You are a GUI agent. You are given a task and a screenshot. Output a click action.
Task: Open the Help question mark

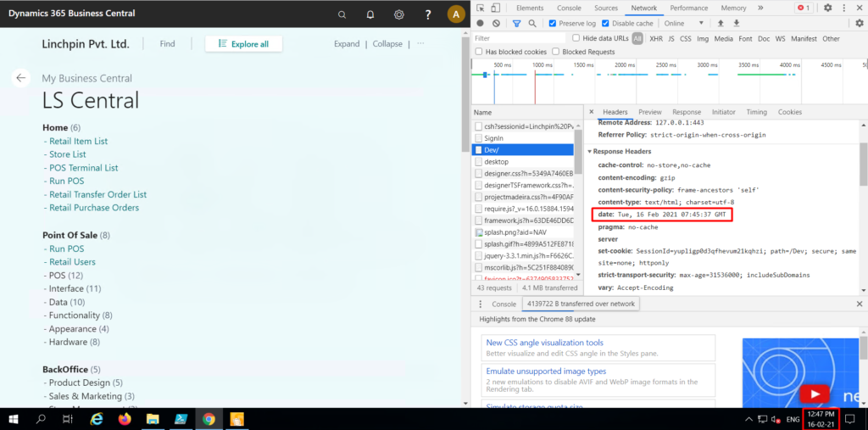click(428, 14)
